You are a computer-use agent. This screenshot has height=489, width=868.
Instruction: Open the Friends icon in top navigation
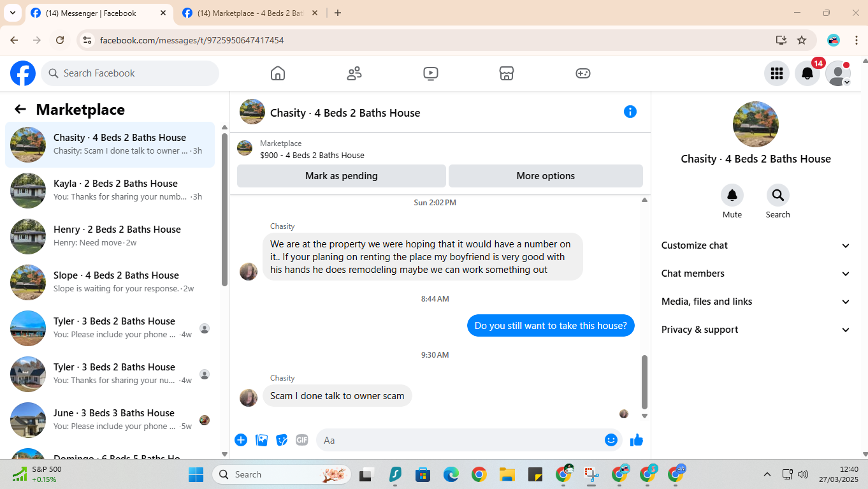(x=354, y=73)
